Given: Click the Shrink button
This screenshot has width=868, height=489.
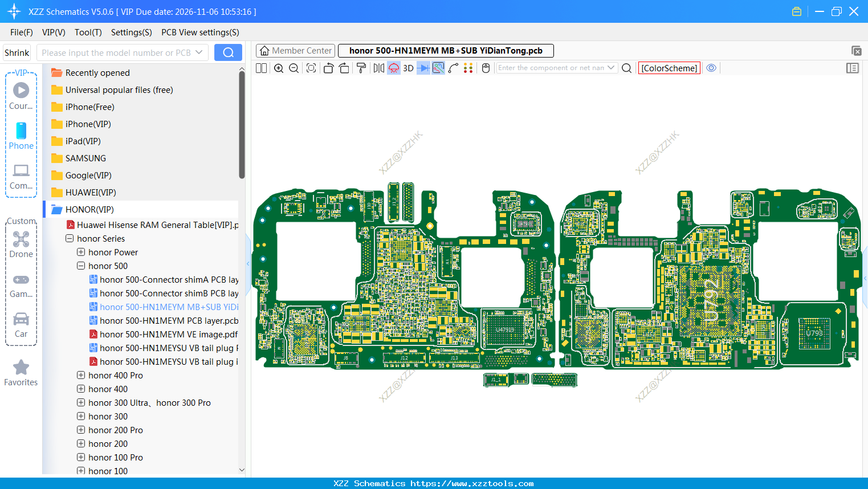Looking at the screenshot, I should tap(17, 52).
